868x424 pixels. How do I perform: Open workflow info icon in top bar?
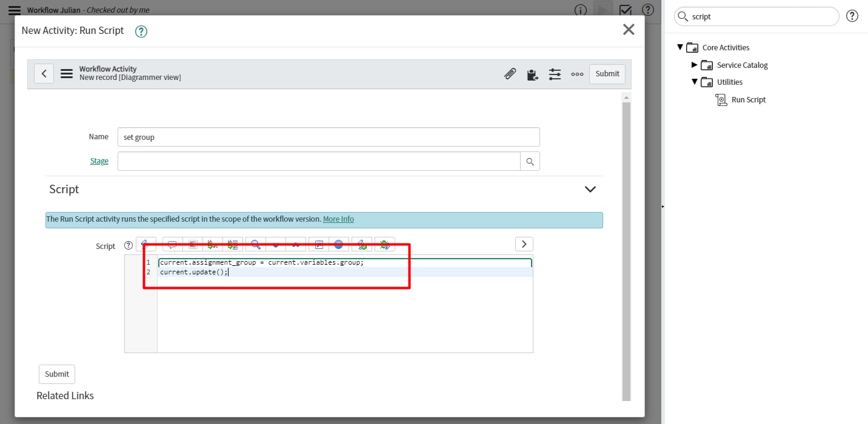[581, 10]
